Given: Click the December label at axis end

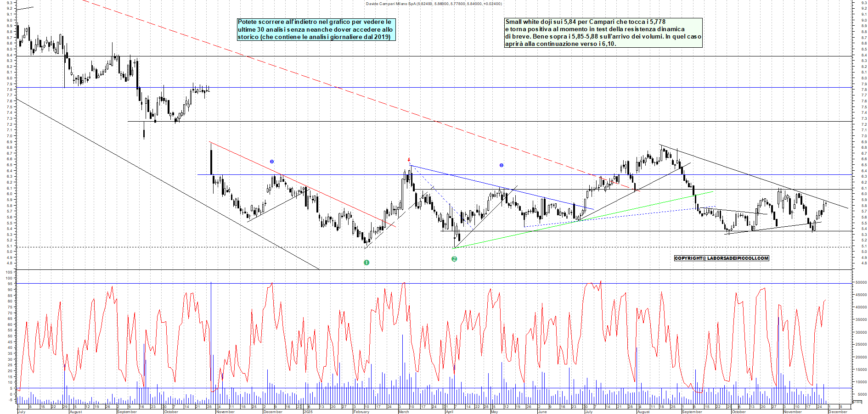Looking at the screenshot, I should tap(838, 412).
